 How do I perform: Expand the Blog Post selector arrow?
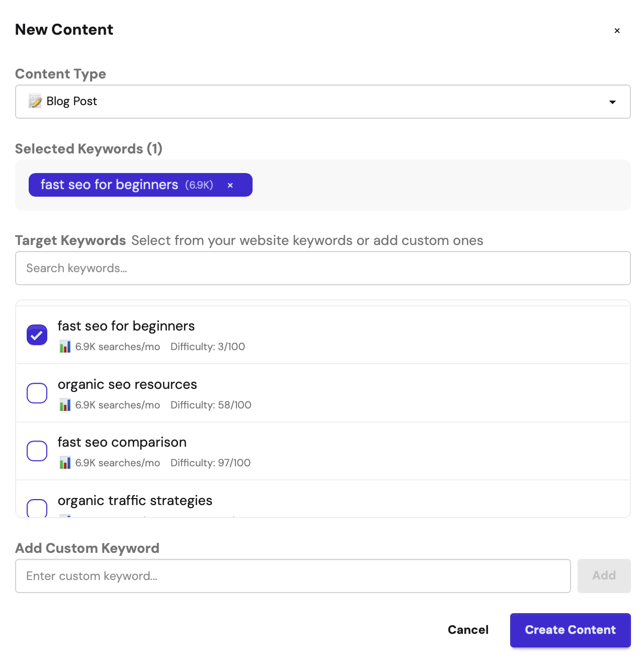coord(612,102)
